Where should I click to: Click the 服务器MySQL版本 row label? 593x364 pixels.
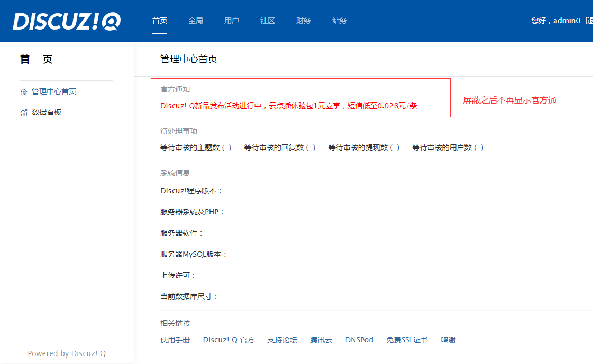click(x=194, y=255)
